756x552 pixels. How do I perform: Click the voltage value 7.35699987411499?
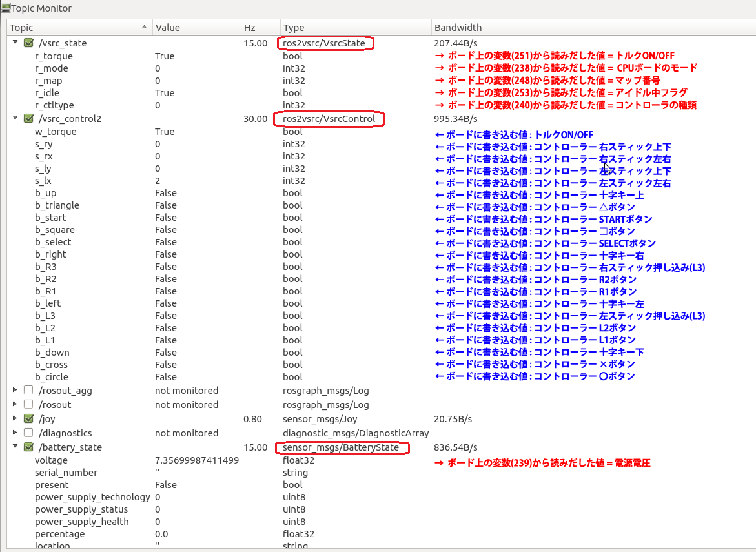pos(197,460)
